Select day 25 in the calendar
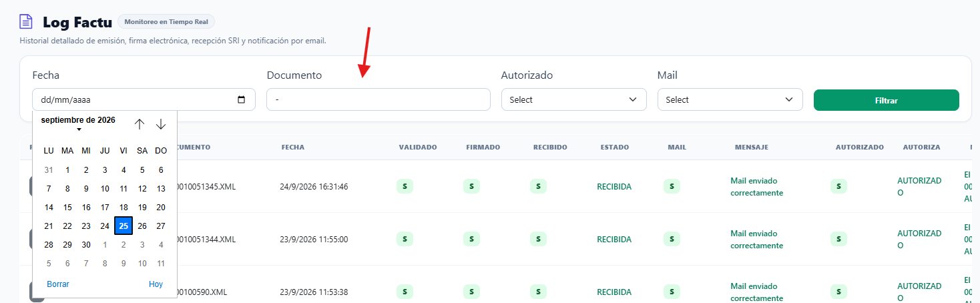This screenshot has width=980, height=303. (x=124, y=226)
